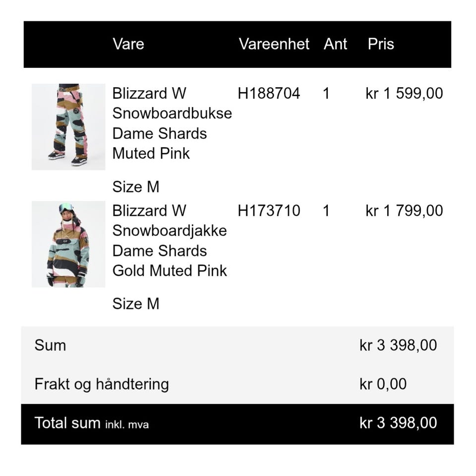Click the kr 0,00 shipping amount
Viewport: 476px width, 476px height.
pos(383,384)
